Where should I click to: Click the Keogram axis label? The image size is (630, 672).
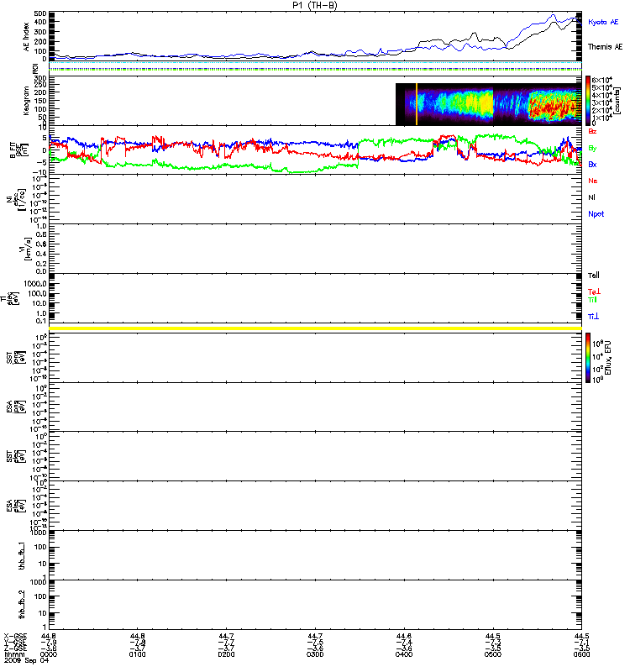(x=26, y=100)
